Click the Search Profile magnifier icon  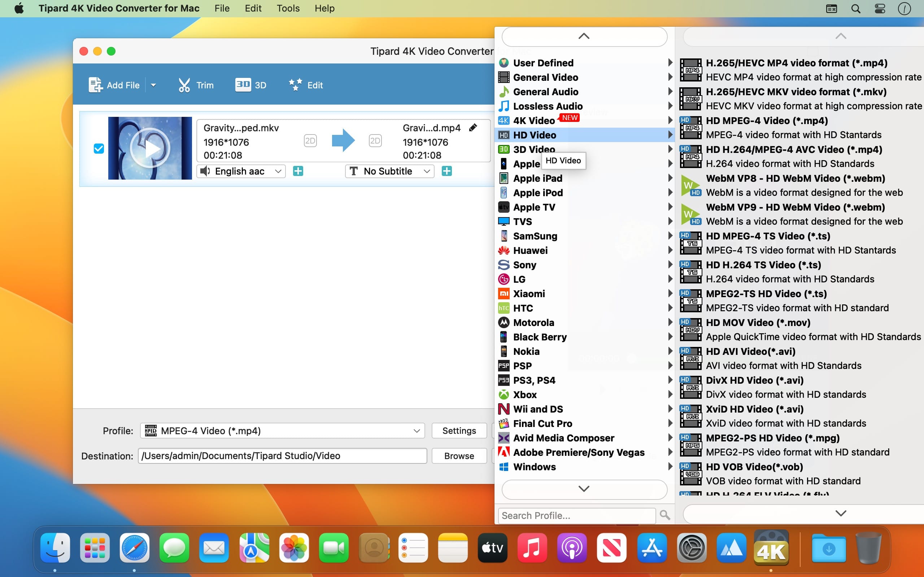[x=665, y=515]
